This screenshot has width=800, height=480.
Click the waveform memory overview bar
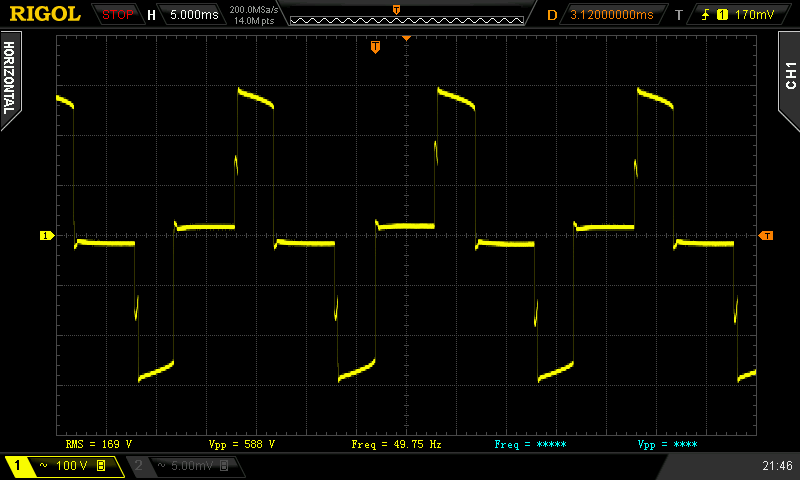pyautogui.click(x=397, y=15)
